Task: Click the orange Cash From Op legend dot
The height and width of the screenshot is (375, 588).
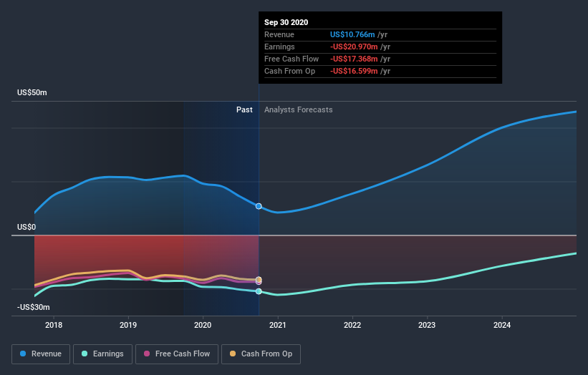Action: [233, 354]
